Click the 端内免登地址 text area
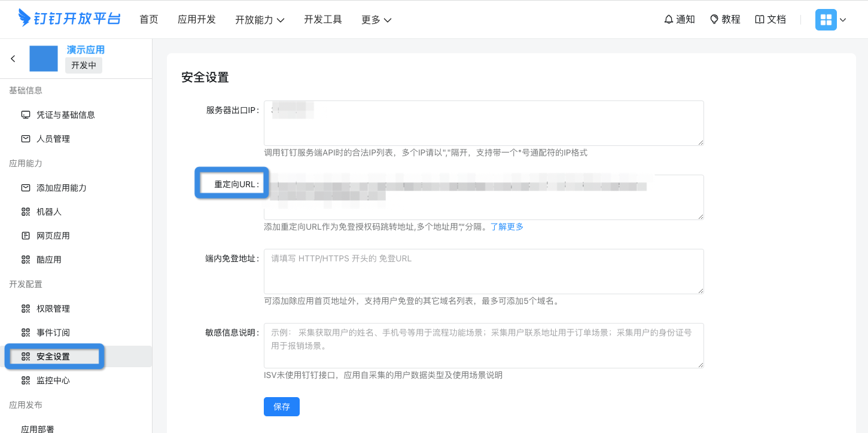This screenshot has width=868, height=433. click(x=483, y=271)
